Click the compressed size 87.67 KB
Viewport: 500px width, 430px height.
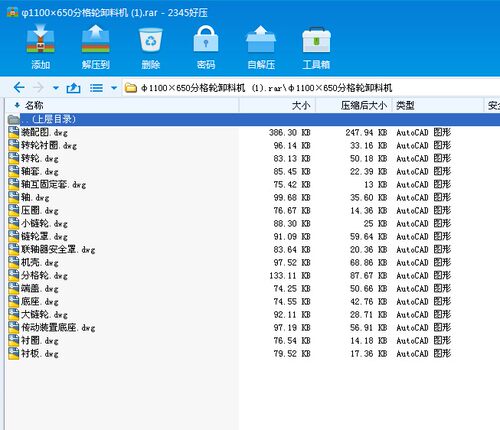[x=368, y=276]
